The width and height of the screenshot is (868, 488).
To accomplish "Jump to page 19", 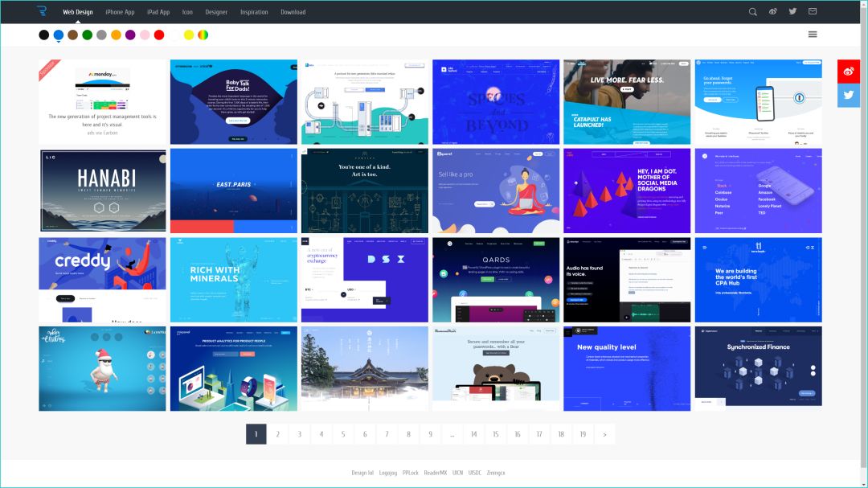I will pos(583,434).
